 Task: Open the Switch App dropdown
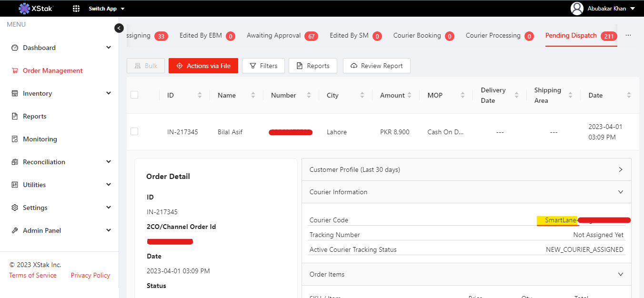(x=107, y=9)
